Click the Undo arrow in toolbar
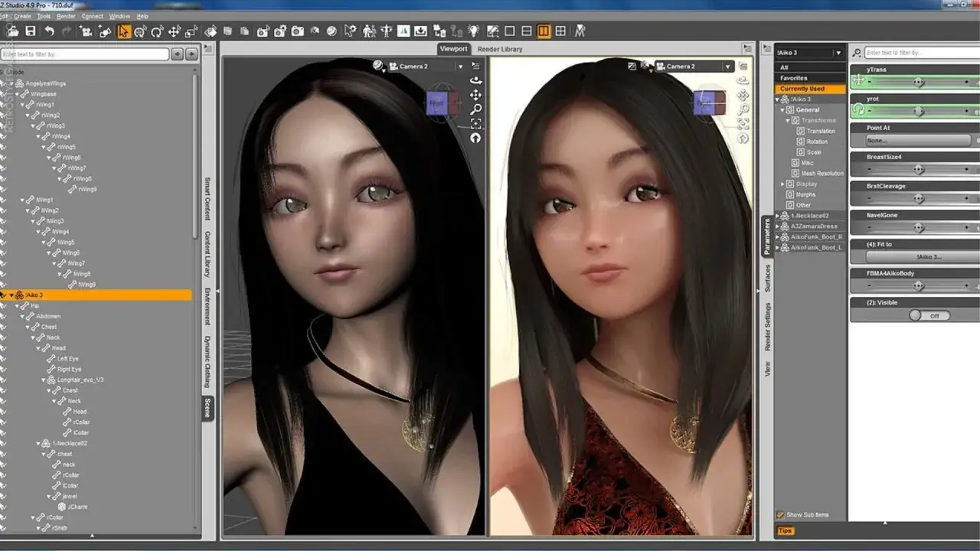The height and width of the screenshot is (551, 980). 50,31
